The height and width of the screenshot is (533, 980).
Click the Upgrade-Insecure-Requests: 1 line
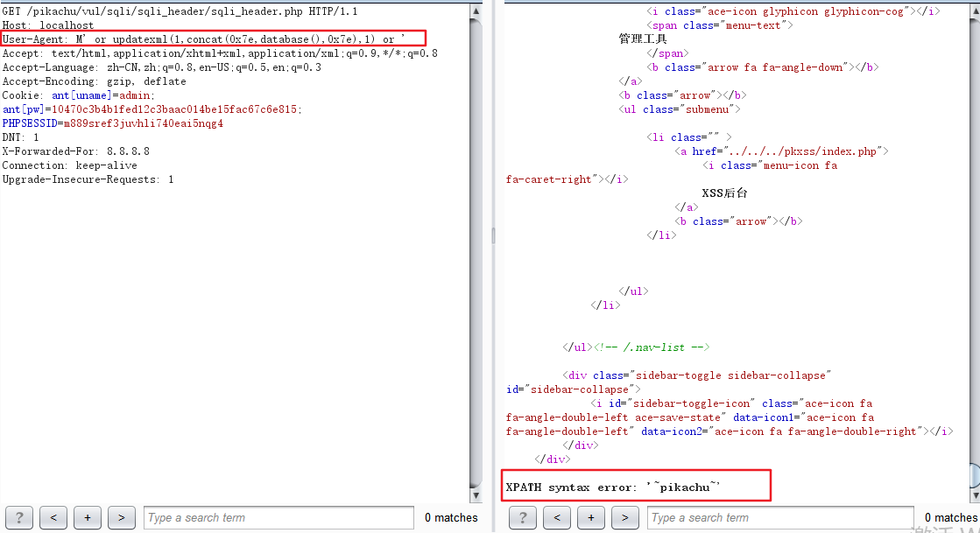[88, 179]
